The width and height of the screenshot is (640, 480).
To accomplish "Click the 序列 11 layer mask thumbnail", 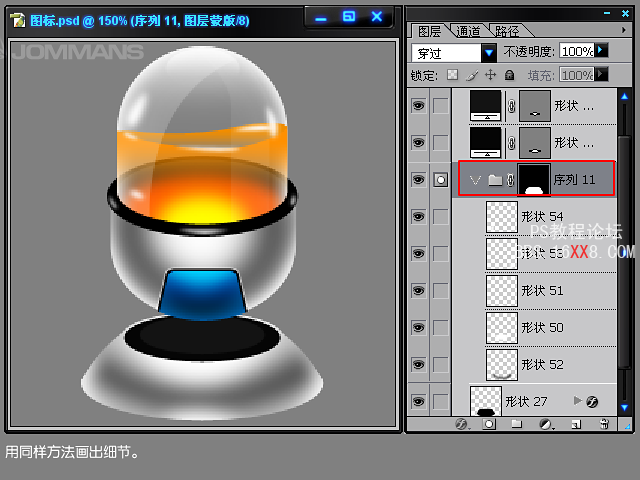I will [534, 180].
